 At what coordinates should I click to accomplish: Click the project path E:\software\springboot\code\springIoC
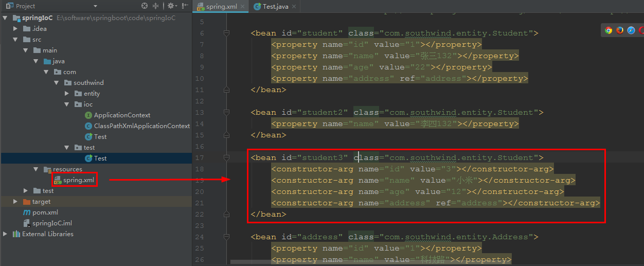click(x=116, y=18)
